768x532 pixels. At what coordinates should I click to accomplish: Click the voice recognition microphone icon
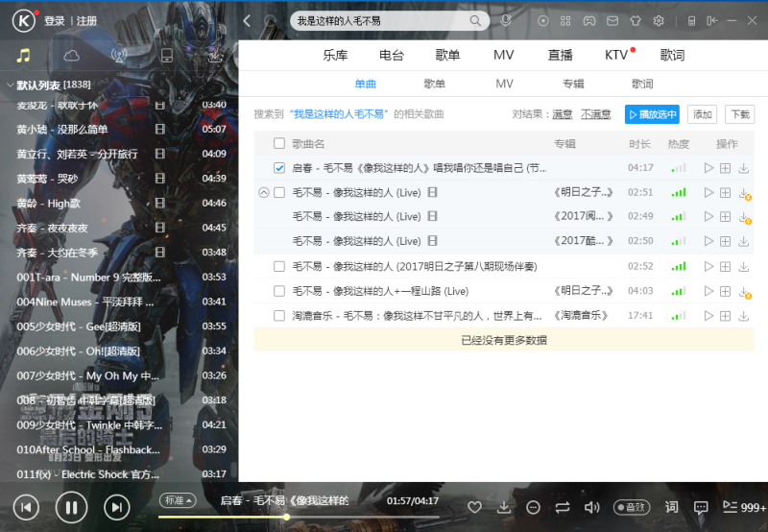506,20
